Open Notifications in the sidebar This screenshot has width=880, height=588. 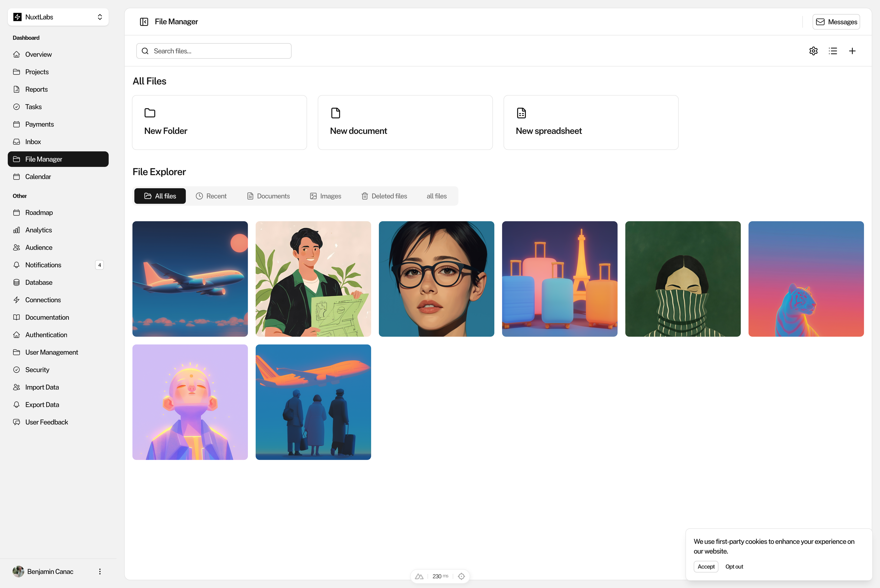coord(43,265)
